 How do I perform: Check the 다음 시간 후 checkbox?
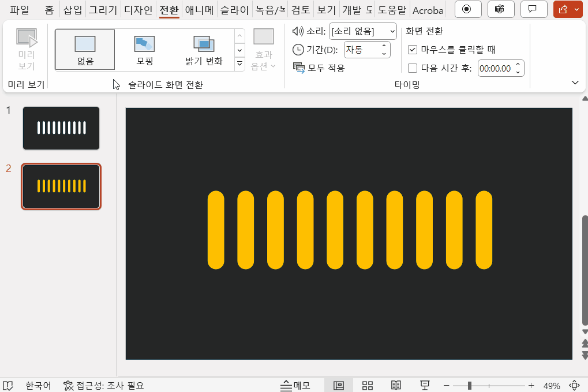click(x=413, y=68)
